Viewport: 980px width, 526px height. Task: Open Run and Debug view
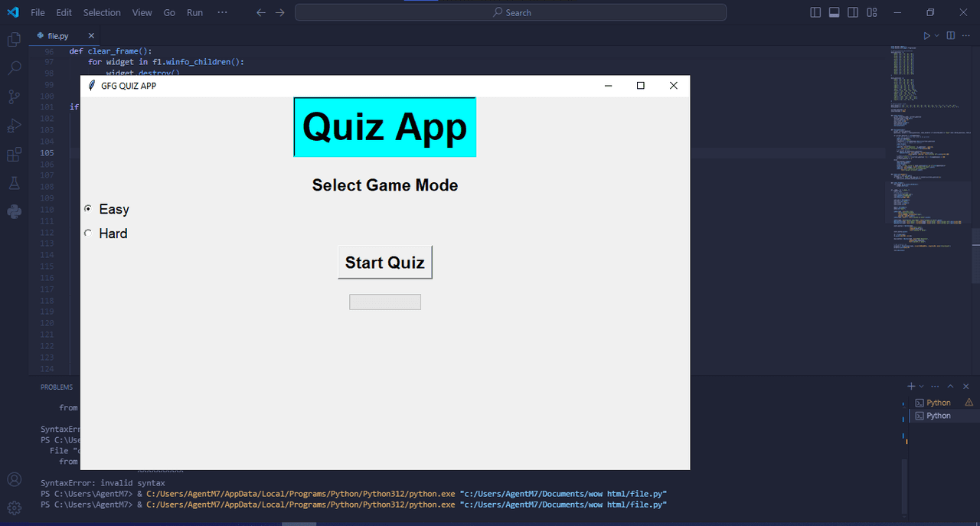(14, 126)
